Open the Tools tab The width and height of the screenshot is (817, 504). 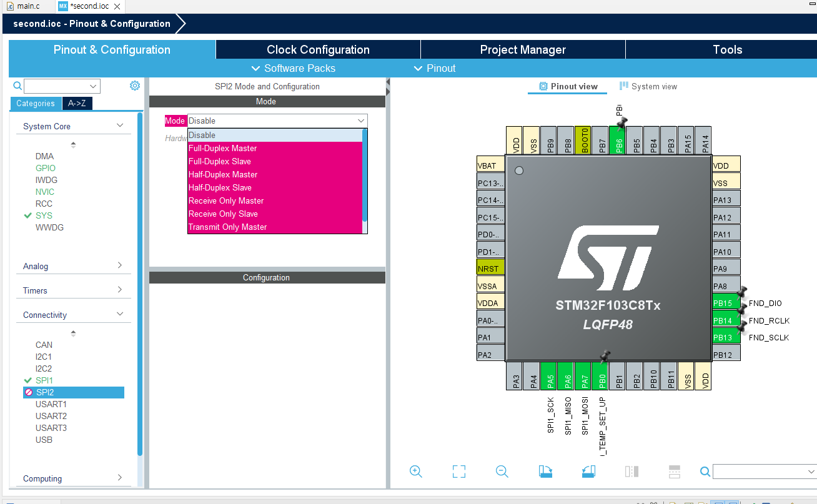point(728,50)
